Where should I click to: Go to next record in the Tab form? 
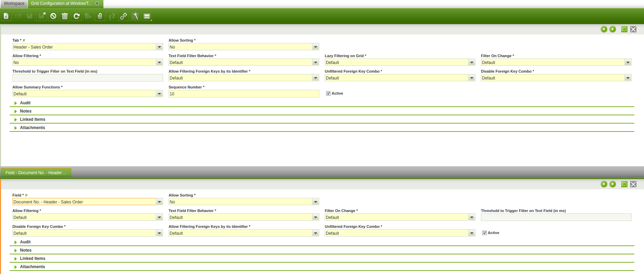[613, 29]
